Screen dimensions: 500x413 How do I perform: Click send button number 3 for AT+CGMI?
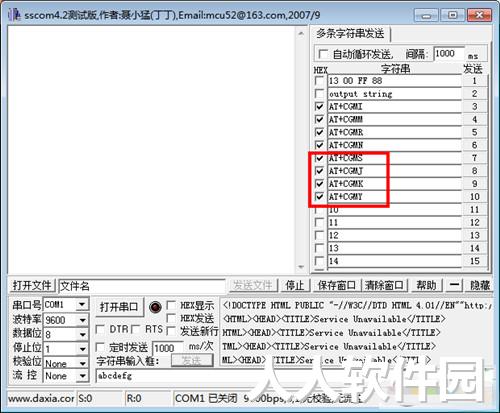pyautogui.click(x=474, y=107)
